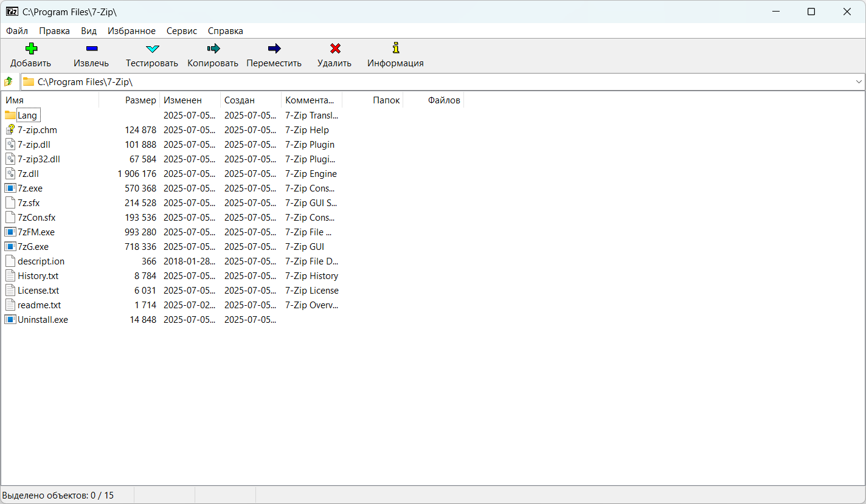Sort by the Изменен column header
The height and width of the screenshot is (504, 866).
182,100
